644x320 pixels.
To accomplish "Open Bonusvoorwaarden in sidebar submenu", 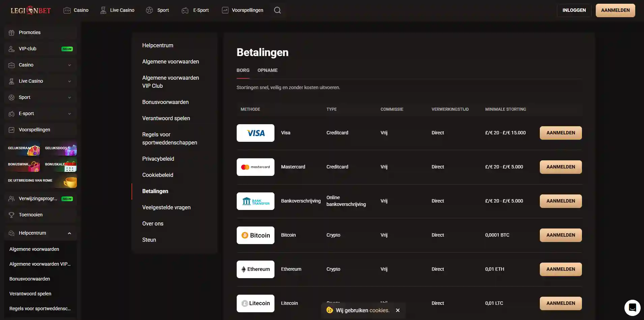I will [x=30, y=279].
